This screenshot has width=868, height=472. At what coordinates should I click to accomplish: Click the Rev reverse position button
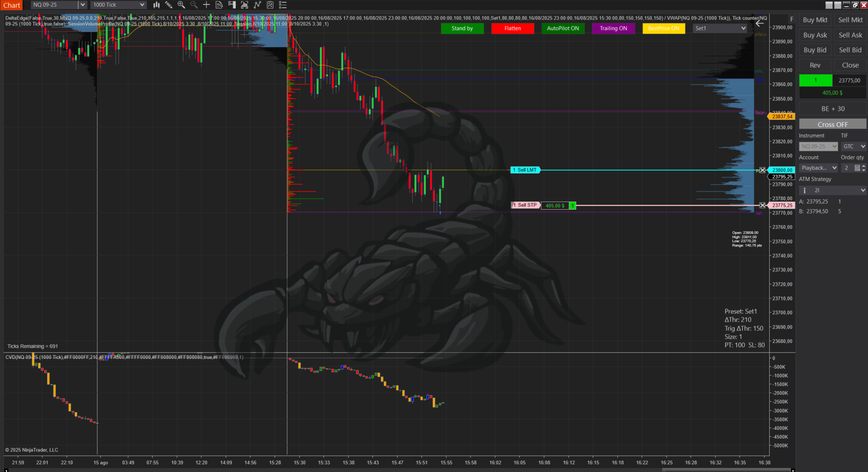point(815,65)
